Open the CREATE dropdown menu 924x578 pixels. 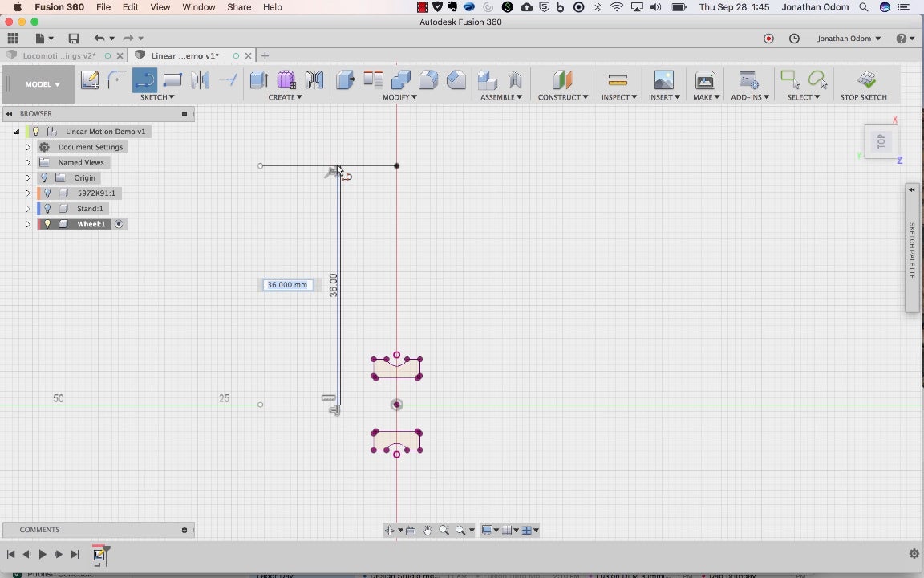click(285, 96)
